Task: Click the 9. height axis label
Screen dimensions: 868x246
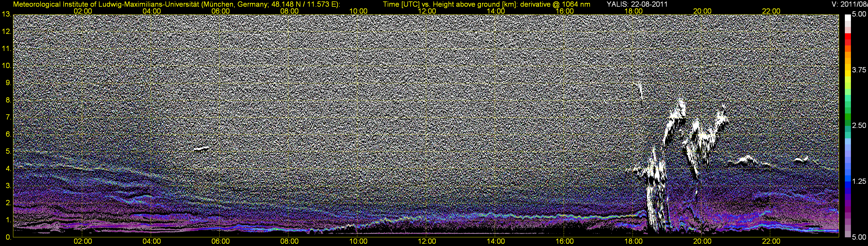Action: (x=9, y=83)
